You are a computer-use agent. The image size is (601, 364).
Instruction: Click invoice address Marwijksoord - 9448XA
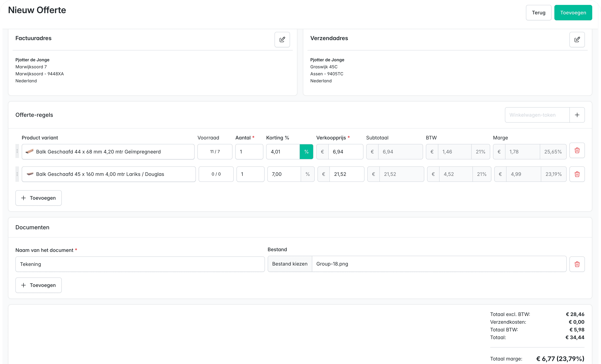[x=39, y=74]
